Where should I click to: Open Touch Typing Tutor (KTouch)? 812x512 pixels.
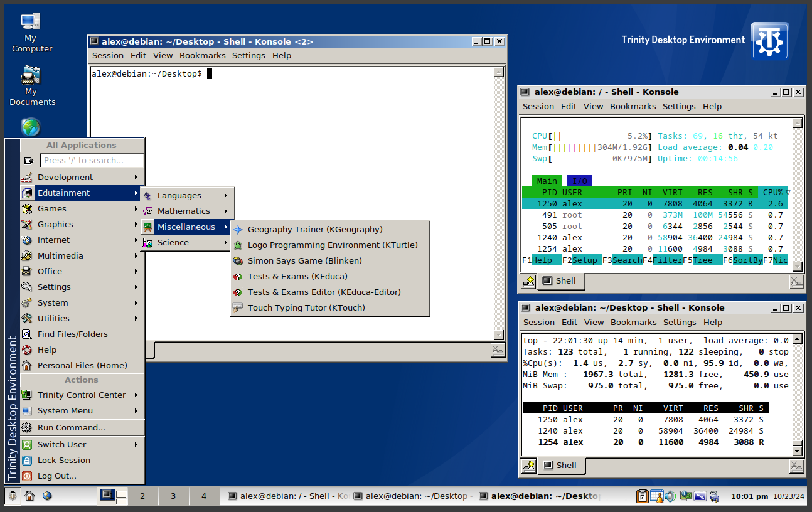point(306,308)
